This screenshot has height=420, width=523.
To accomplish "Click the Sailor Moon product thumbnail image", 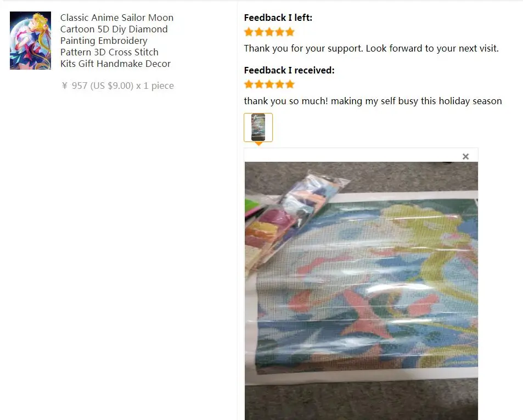I will click(30, 41).
